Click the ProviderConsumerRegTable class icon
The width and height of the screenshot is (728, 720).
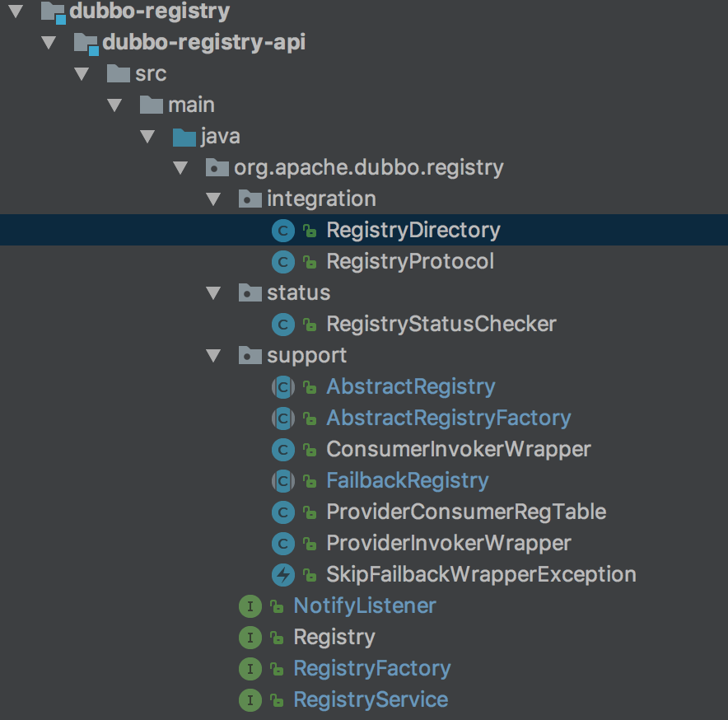(x=283, y=512)
